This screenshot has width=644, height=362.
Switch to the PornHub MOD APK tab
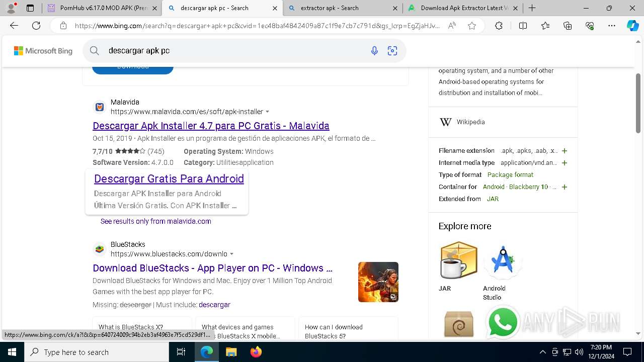102,8
